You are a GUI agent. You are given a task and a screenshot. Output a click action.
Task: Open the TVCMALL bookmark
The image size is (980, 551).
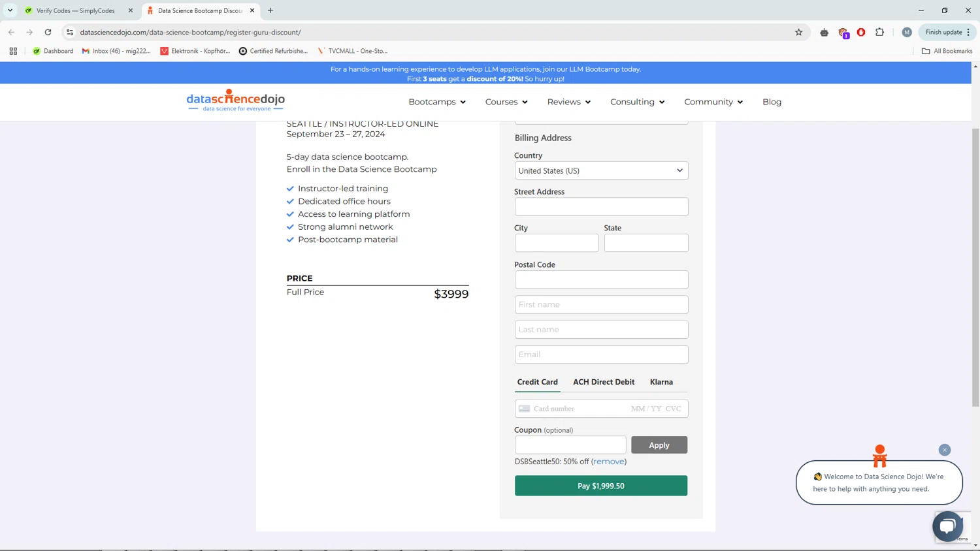pyautogui.click(x=353, y=51)
